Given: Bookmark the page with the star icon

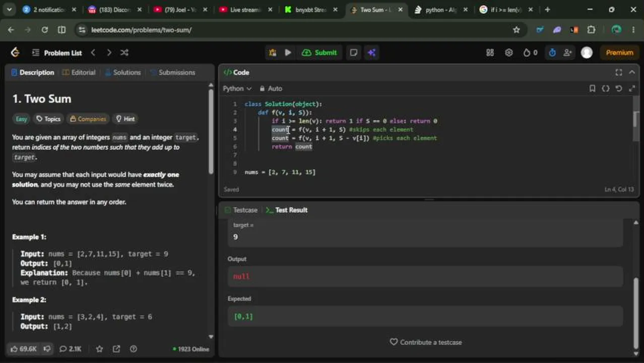Looking at the screenshot, I should [516, 30].
